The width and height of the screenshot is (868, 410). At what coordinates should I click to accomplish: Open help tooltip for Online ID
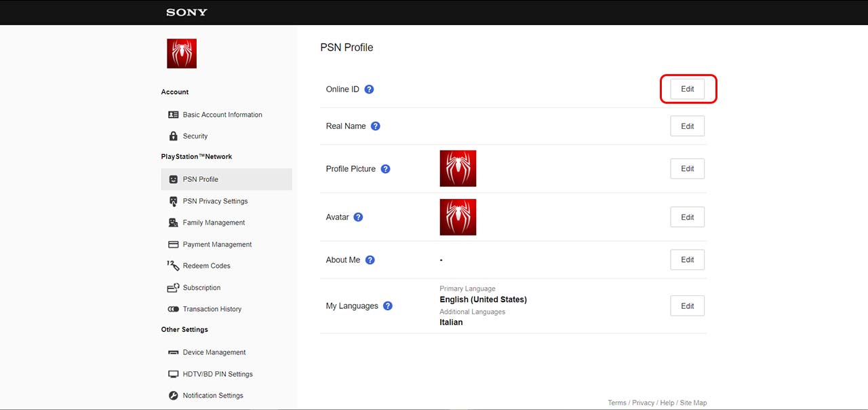(369, 89)
